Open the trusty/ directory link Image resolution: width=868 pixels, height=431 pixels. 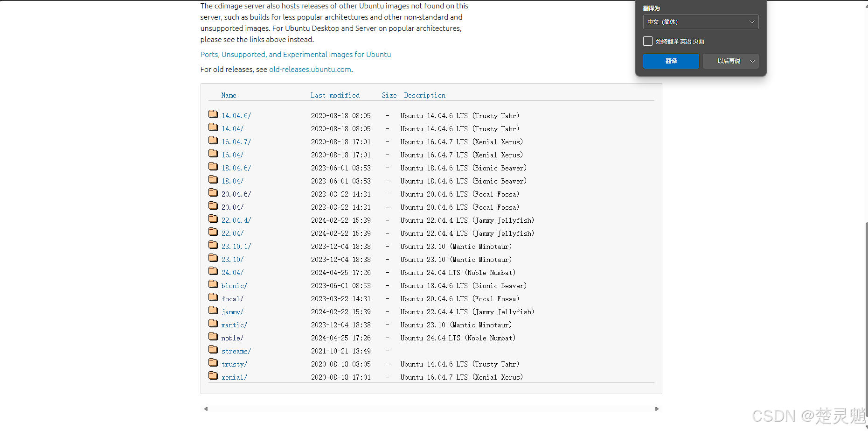[x=234, y=364]
